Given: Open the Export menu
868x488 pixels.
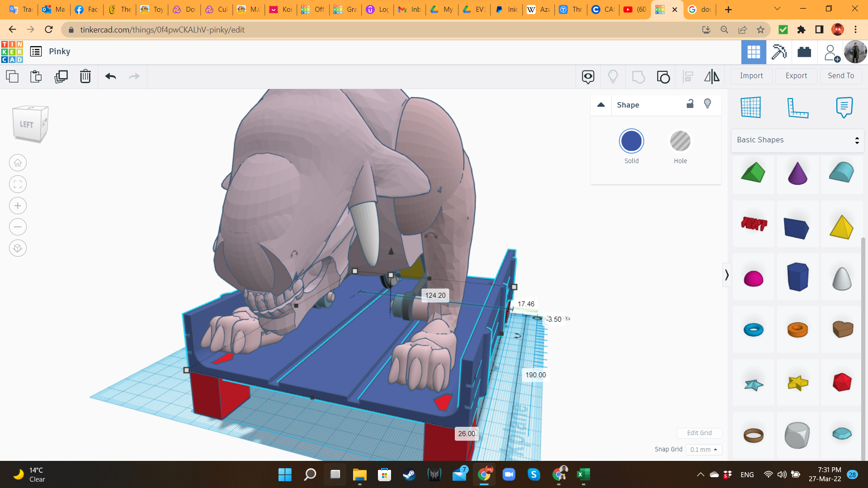Looking at the screenshot, I should click(x=796, y=76).
